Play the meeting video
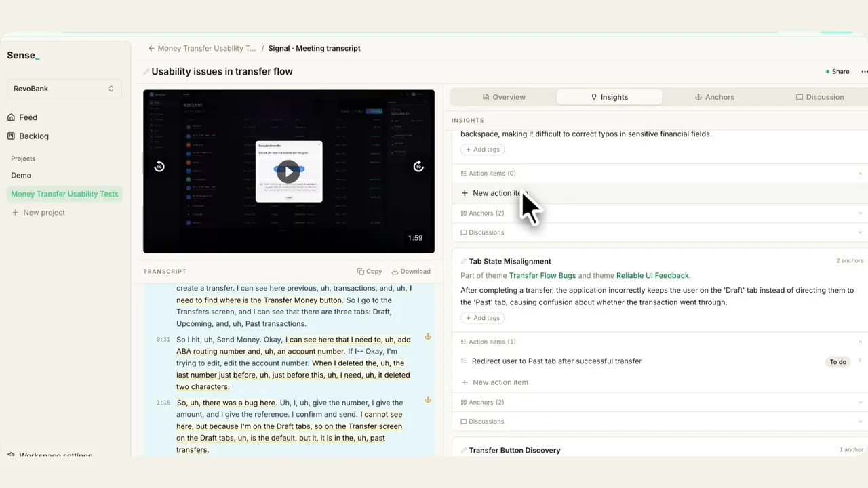 [x=288, y=171]
